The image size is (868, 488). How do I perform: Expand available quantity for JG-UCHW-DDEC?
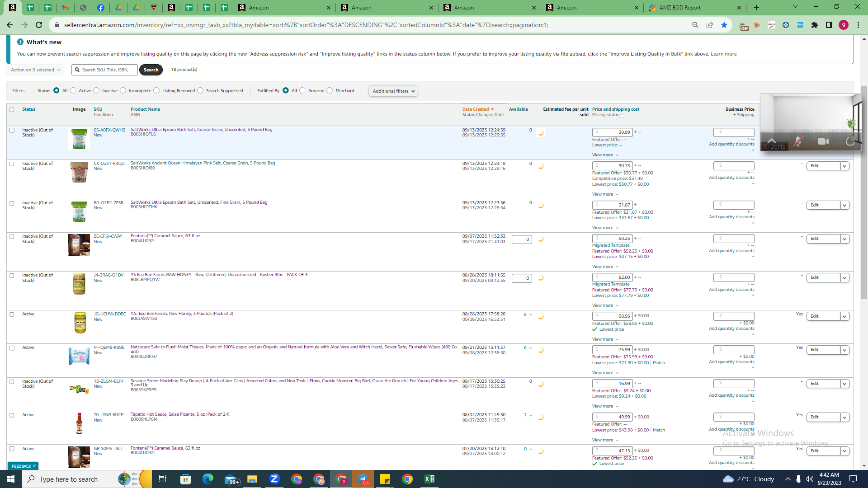tap(530, 315)
